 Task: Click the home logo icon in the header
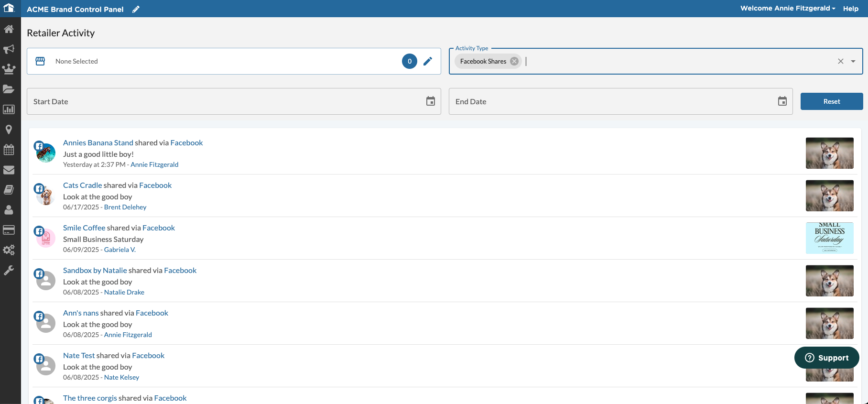9,7
